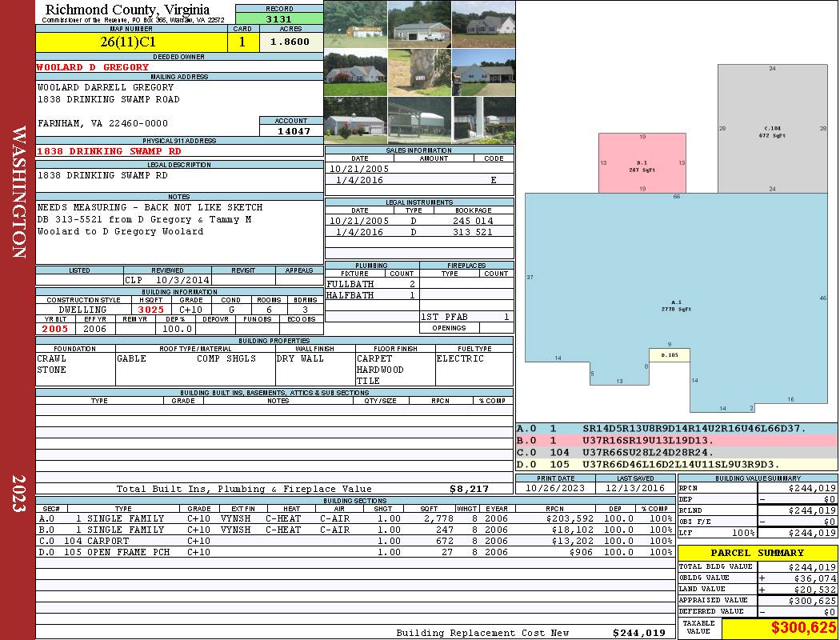Click the PARCEL SUMMARY yellow header

[x=757, y=553]
